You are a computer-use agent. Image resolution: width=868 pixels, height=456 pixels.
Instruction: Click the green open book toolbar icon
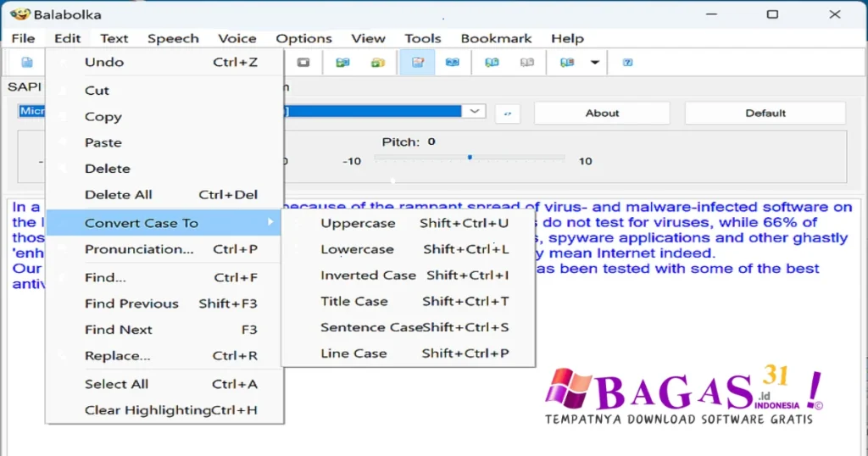coord(492,62)
